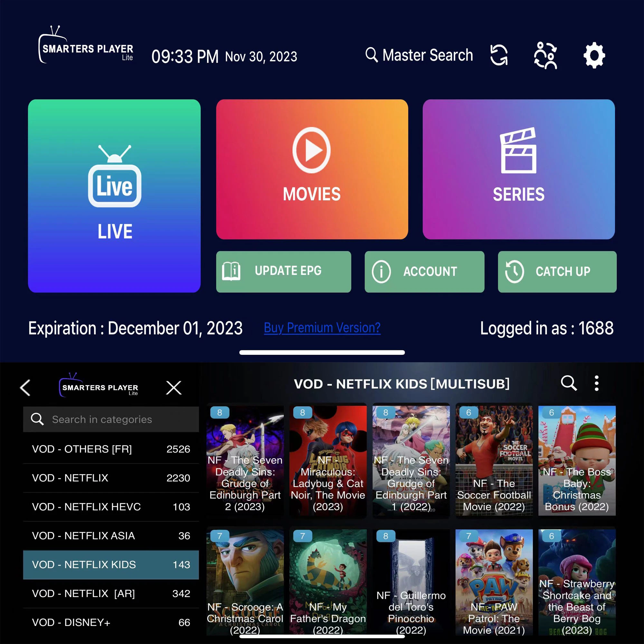Open account switcher icon
The image size is (644, 644).
[x=545, y=55]
